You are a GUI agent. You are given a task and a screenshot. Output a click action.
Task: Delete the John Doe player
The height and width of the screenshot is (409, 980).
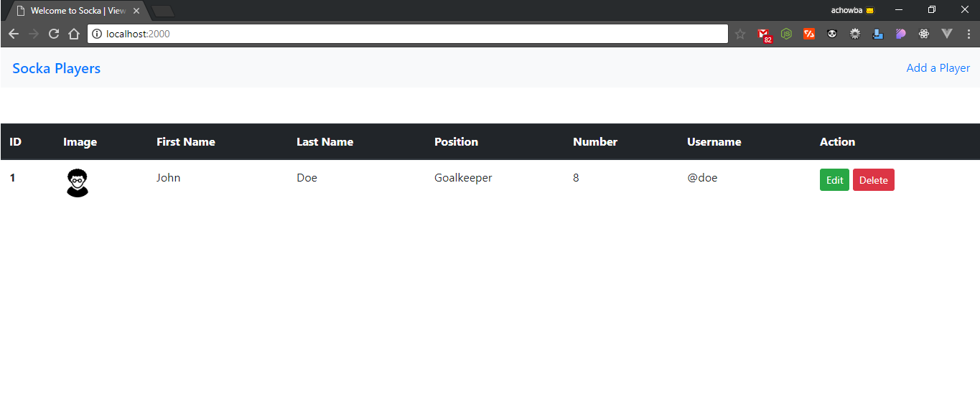(x=873, y=180)
